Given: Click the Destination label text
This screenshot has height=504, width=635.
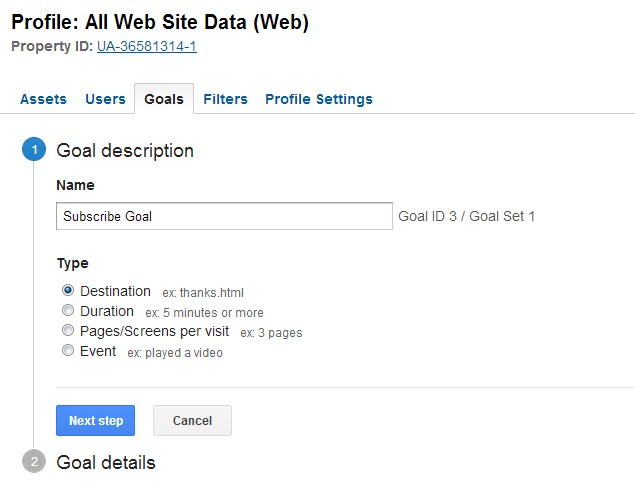Looking at the screenshot, I should coord(115,291).
